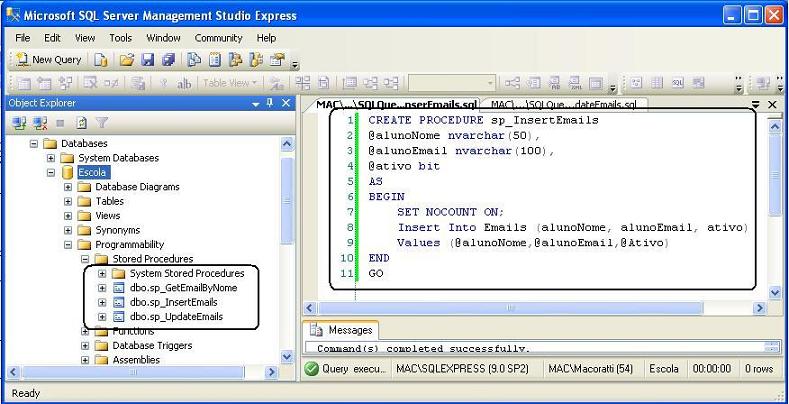Click the Object Explorer toolbar icon

pyautogui.click(x=235, y=60)
